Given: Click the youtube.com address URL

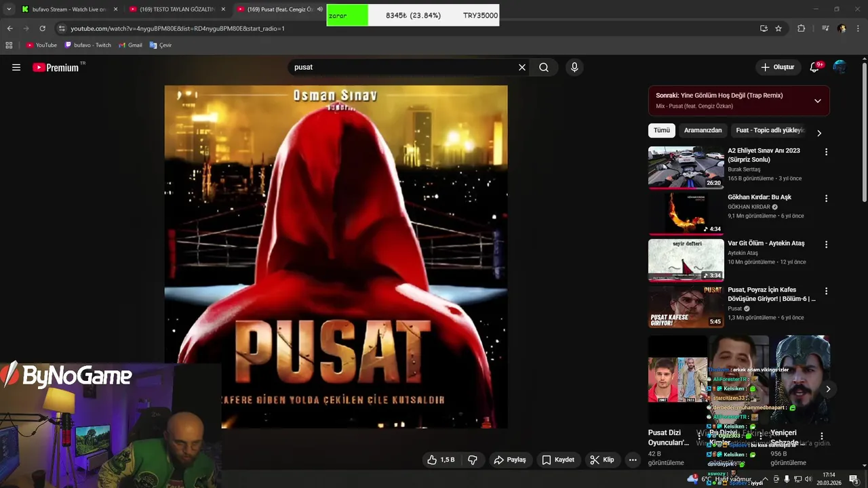Looking at the screenshot, I should coord(178,28).
